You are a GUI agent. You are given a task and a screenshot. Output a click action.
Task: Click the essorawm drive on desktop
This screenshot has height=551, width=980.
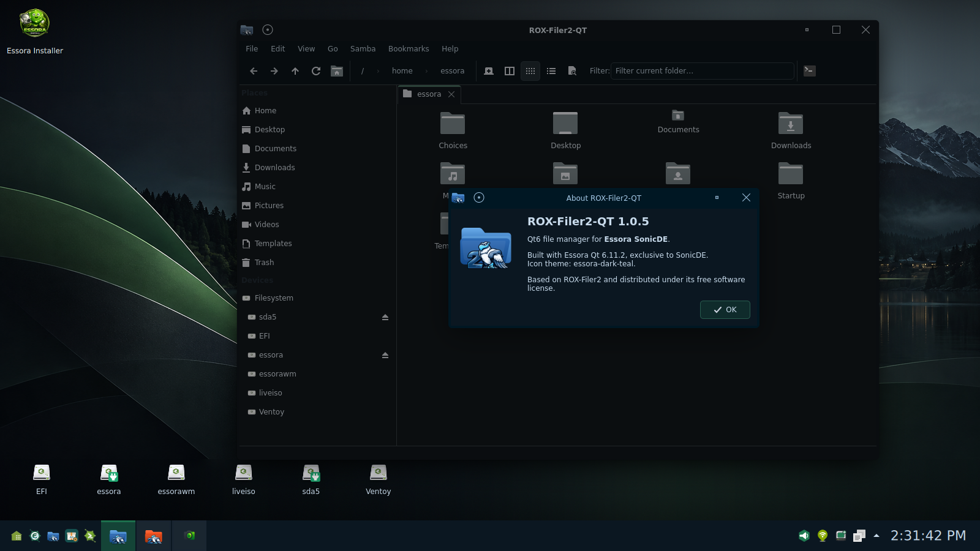coord(176,479)
